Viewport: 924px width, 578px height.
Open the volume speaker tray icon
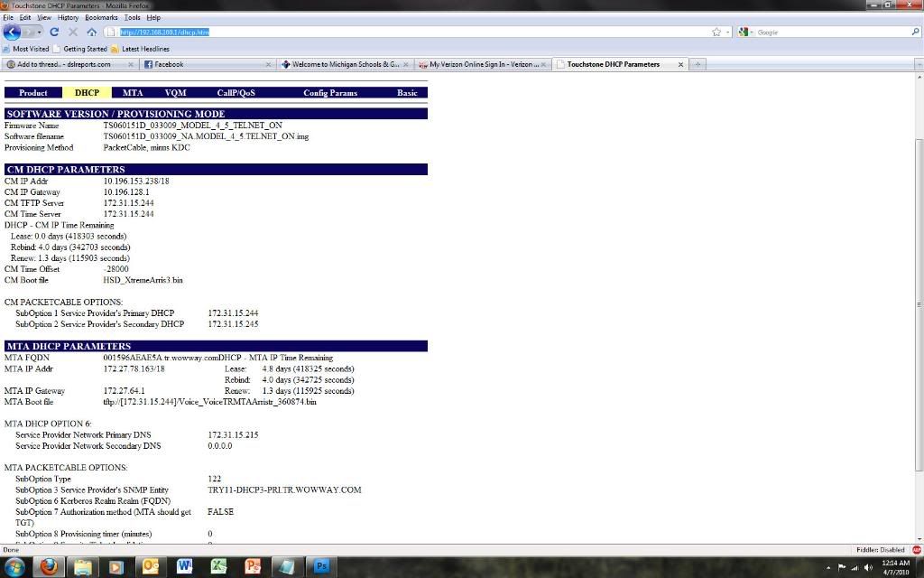(868, 567)
